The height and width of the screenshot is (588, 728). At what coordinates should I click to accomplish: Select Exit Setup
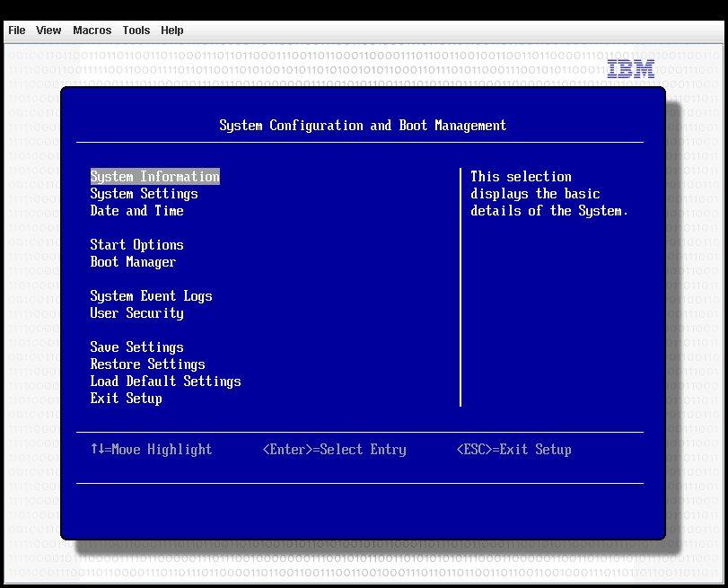pos(126,398)
